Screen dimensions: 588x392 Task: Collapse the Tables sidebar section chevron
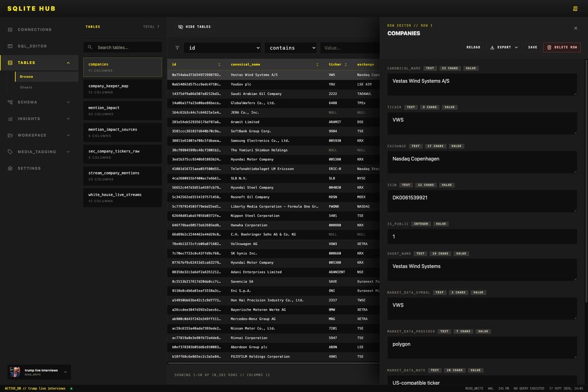(x=68, y=63)
